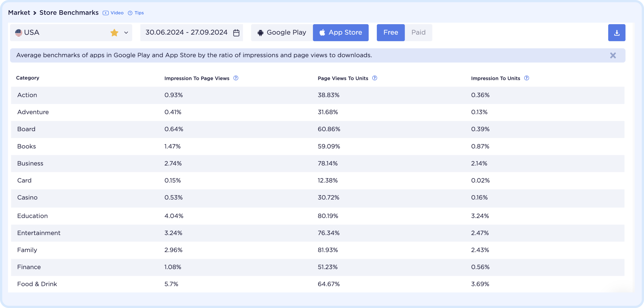Viewport: 644px width, 308px height.
Task: Select Free apps filter
Action: (x=390, y=32)
